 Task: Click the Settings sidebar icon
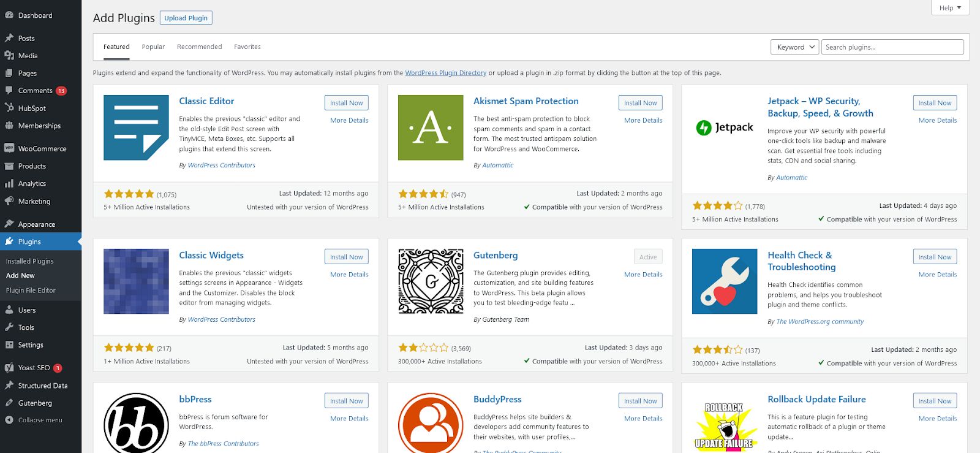pos(9,345)
